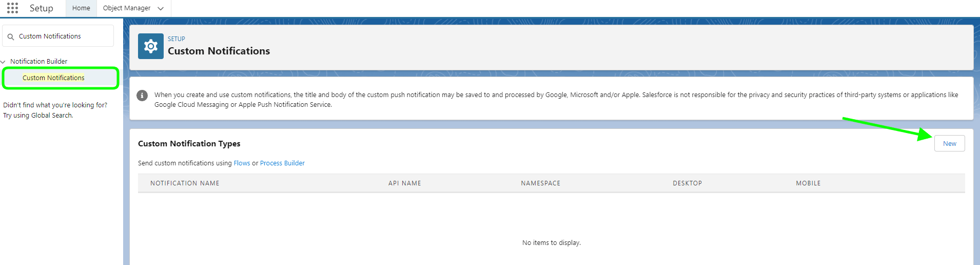Focus the Quick Find search field
980x265 pixels.
pyautogui.click(x=58, y=36)
